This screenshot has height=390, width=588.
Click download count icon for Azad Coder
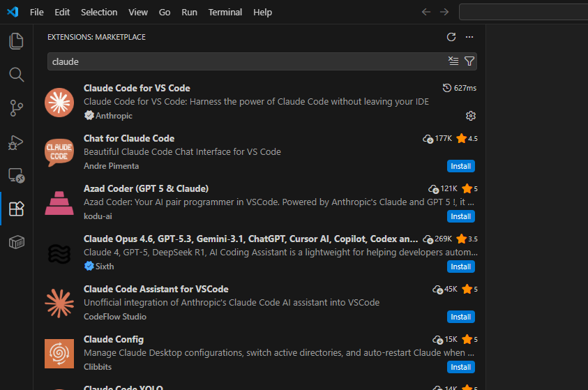433,188
